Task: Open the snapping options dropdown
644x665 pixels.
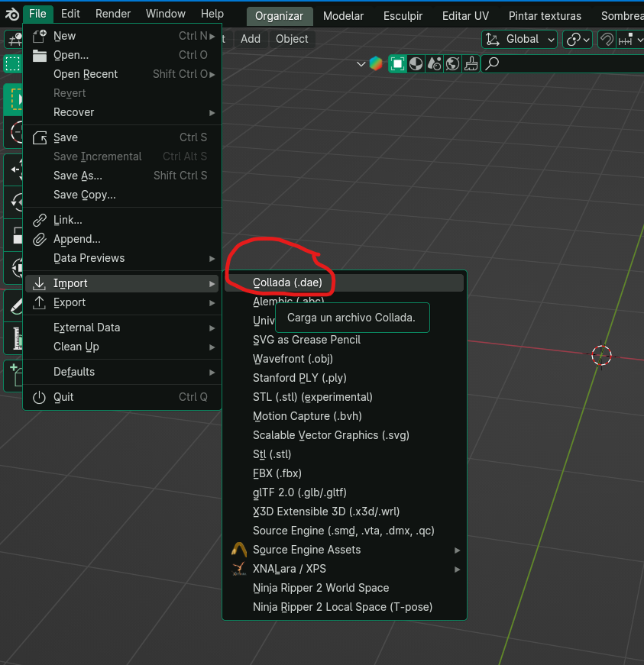Action: [631, 40]
